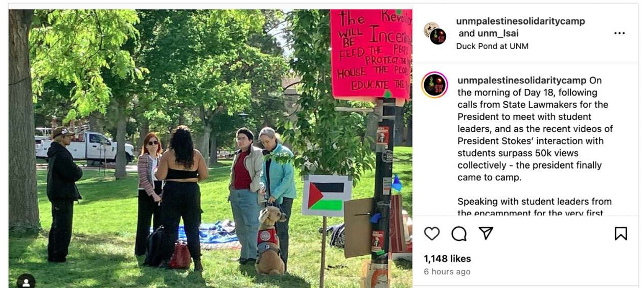Click the dog sitting in the photo
The image size is (644, 288).
270,241
